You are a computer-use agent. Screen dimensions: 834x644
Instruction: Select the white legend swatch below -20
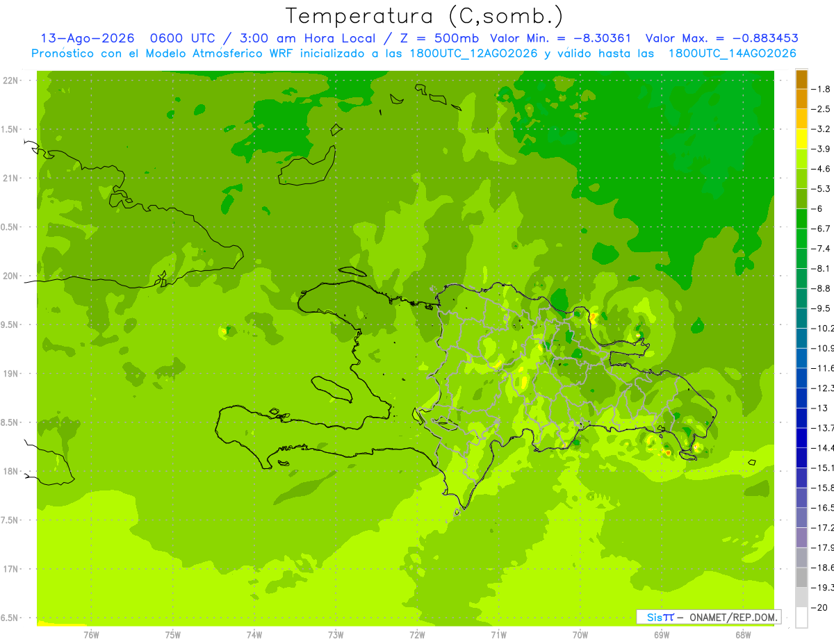click(801, 618)
